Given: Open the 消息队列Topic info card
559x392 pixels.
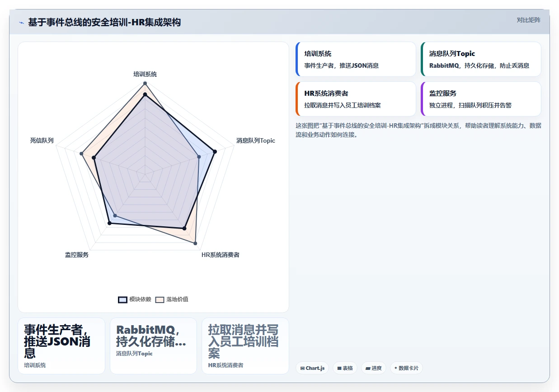Looking at the screenshot, I should click(481, 59).
